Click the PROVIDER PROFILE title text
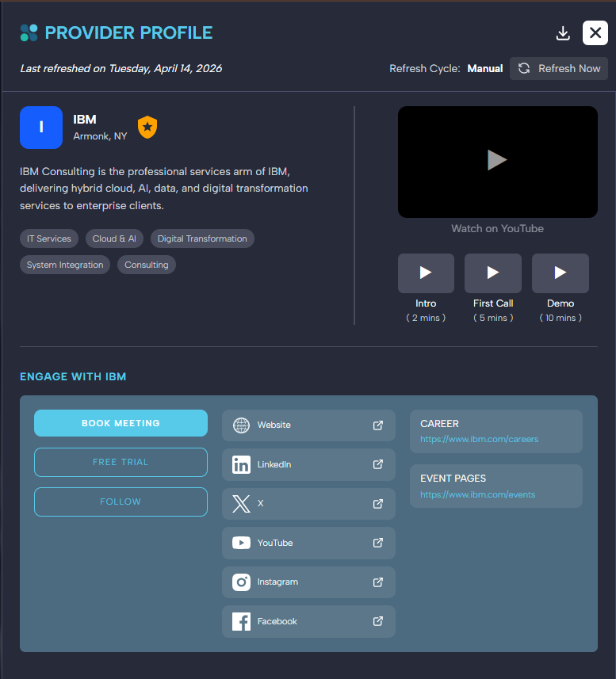Screen dimensions: 616x679 coord(128,33)
